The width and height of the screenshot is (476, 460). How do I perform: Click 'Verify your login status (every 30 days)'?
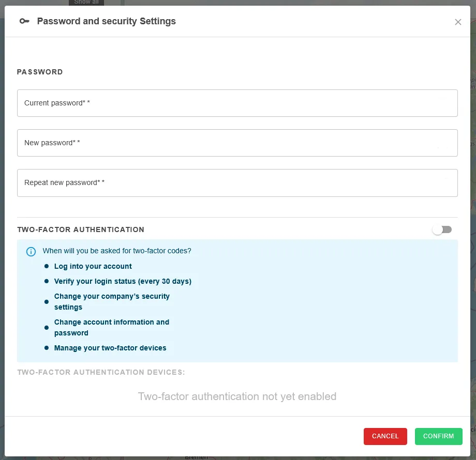(x=123, y=281)
